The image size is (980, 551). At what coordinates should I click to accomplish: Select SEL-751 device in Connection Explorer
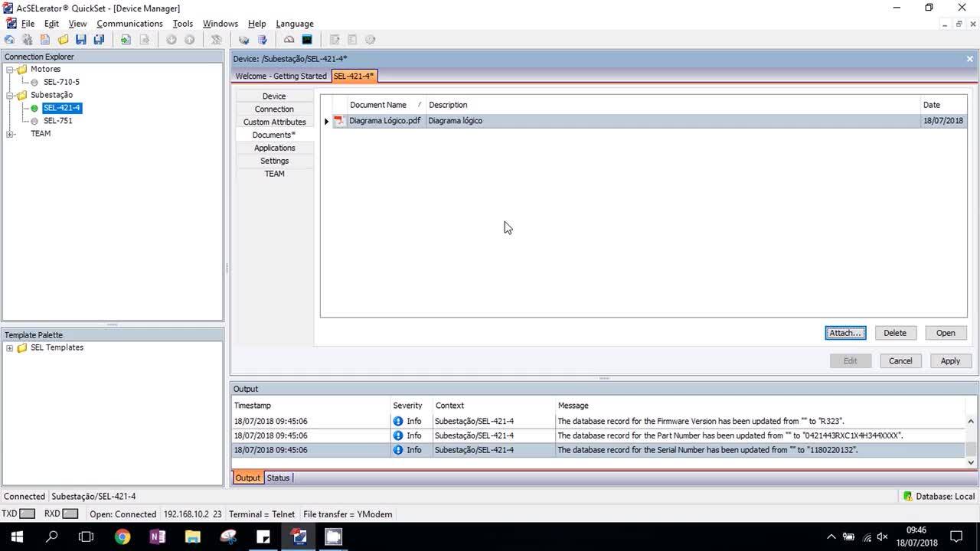pyautogui.click(x=57, y=121)
